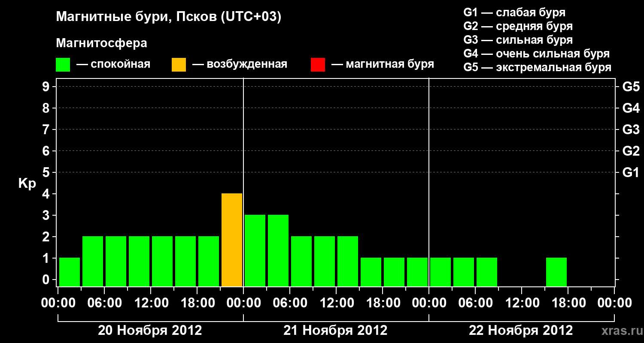Select the 12:00–15:00 Kp 2 bar on 21 Ноября

coord(348,261)
